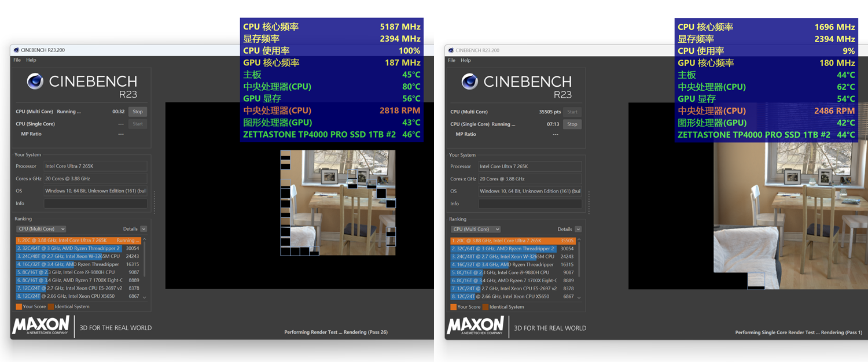Select Xeon W-3265M 24243 row in left window
The height and width of the screenshot is (362, 868).
coord(78,256)
